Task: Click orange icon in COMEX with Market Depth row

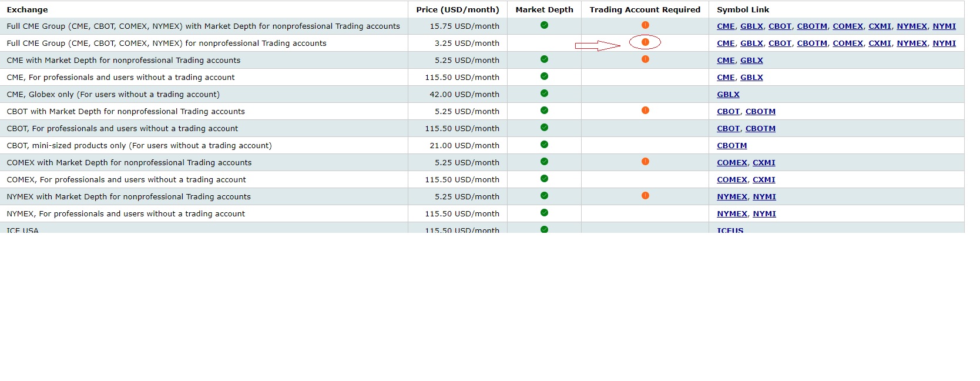Action: (x=645, y=162)
